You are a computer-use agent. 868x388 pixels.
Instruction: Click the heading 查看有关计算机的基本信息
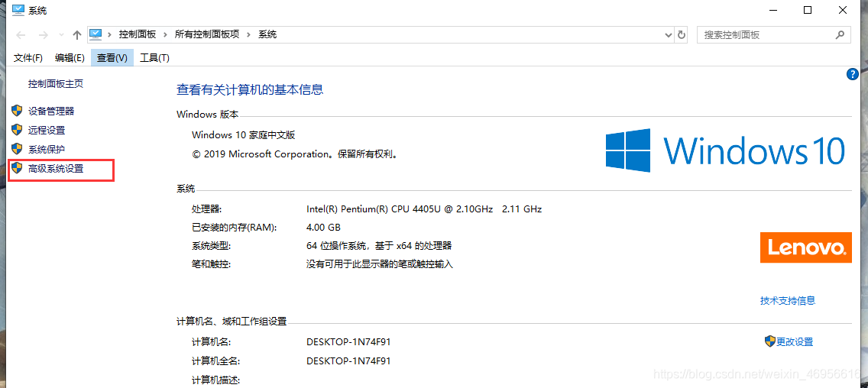[x=250, y=89]
